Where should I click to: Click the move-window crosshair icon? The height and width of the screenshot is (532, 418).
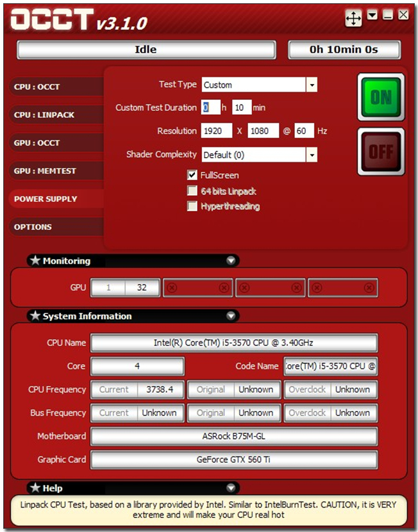click(353, 18)
